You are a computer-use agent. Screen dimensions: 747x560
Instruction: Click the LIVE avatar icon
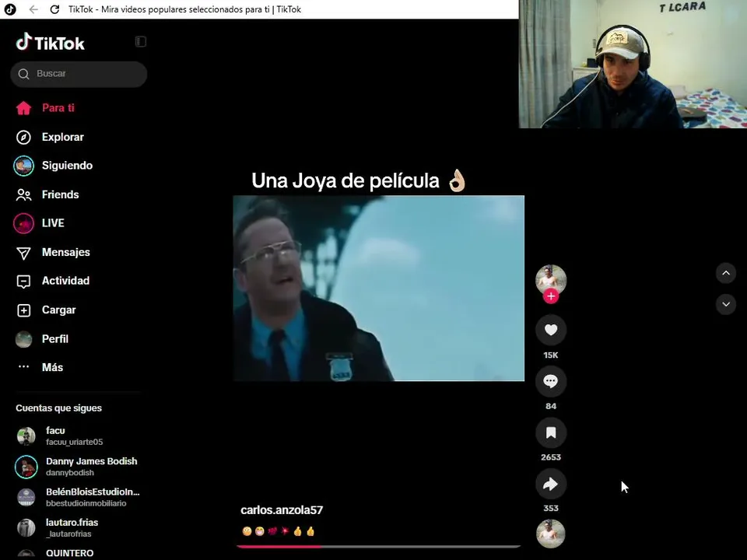coord(23,223)
